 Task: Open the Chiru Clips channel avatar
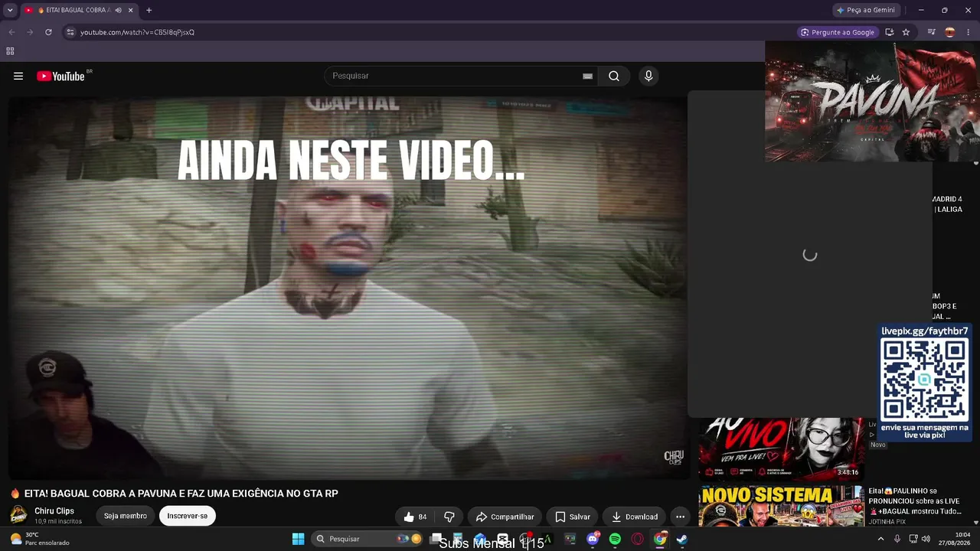tap(18, 516)
